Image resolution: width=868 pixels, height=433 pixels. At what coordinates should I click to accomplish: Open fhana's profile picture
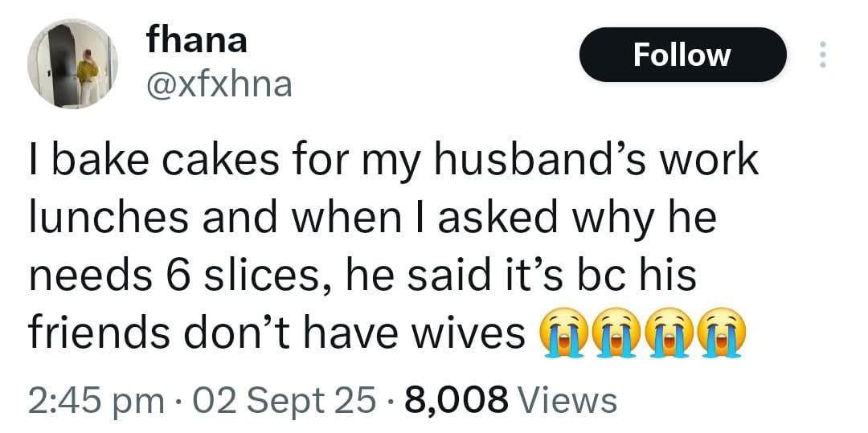pyautogui.click(x=73, y=63)
